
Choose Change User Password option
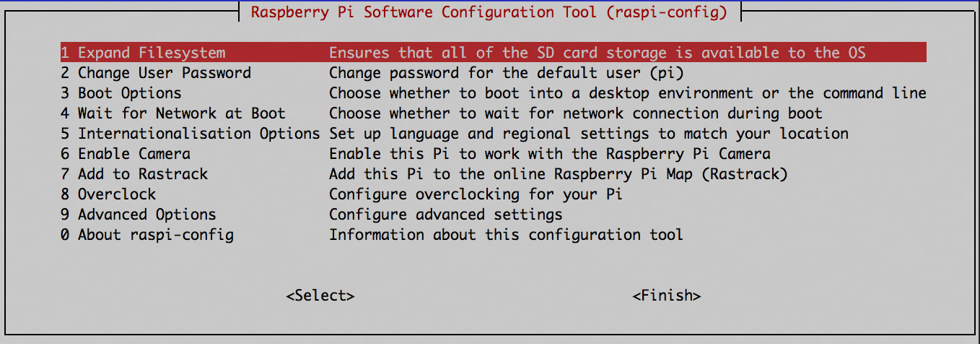[156, 73]
